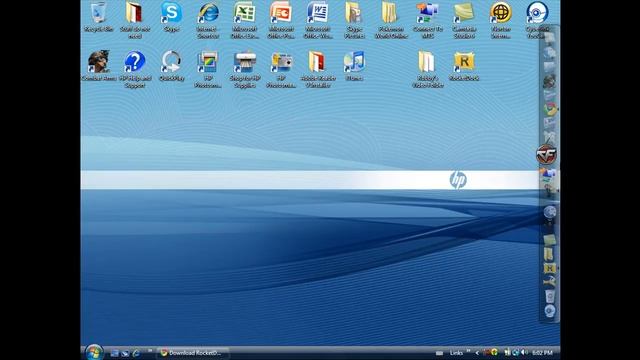640x360 pixels.
Task: Open the folder icon next to Skype
Action: (x=135, y=20)
